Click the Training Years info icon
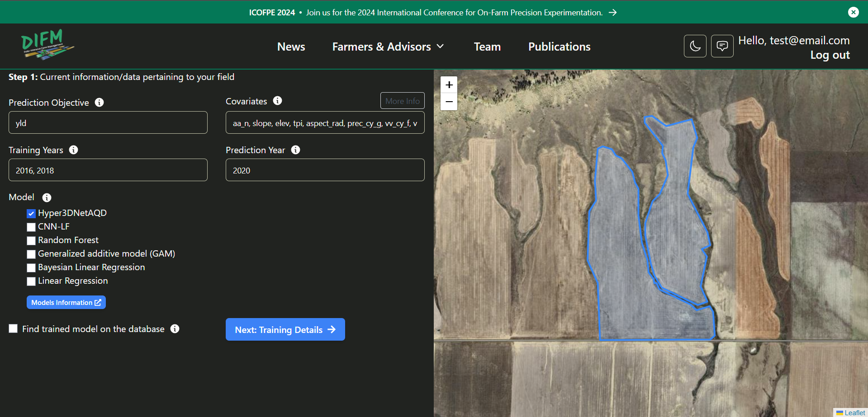868x417 pixels. click(73, 150)
